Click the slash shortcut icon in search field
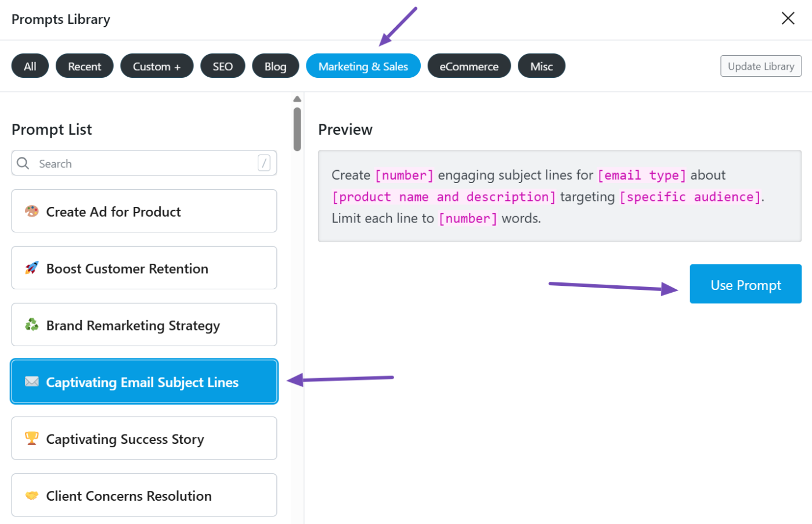812x524 pixels. point(264,163)
